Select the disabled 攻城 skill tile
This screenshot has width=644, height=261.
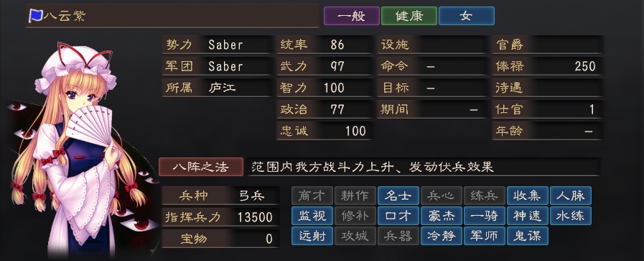click(x=355, y=236)
